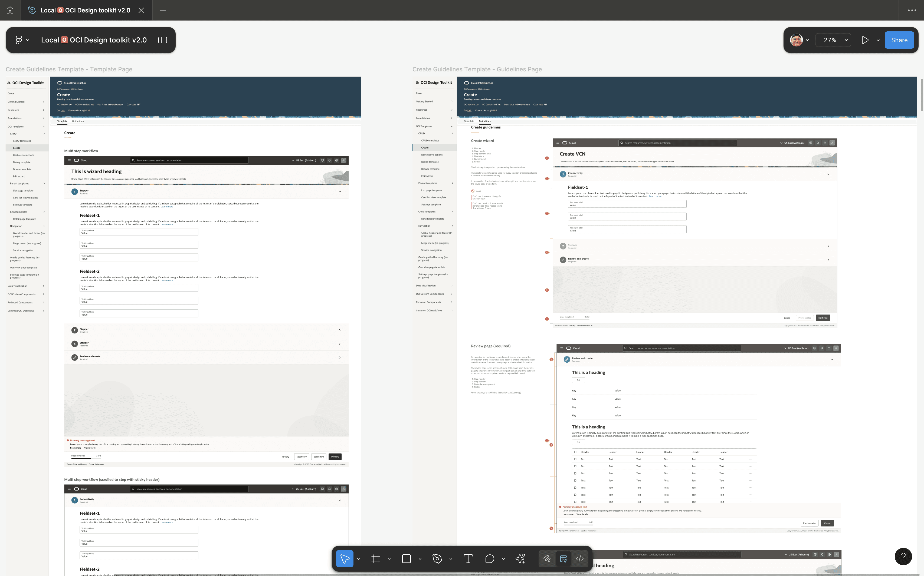The width and height of the screenshot is (924, 576).
Task: Toggle the sidebar panel visibility
Action: (163, 40)
